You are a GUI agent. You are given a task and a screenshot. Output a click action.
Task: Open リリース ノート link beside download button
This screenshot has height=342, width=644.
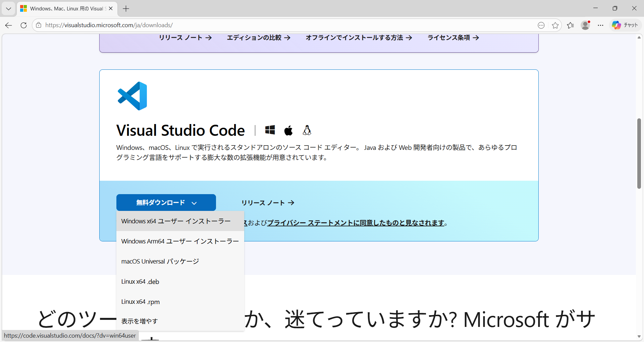[x=268, y=203]
